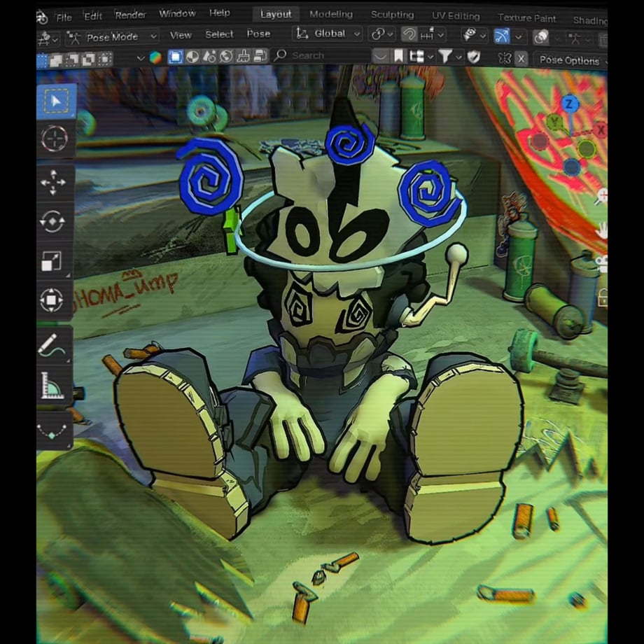Click the pie-circle display mode icon
Image resolution: width=644 pixels, height=644 pixels.
[x=192, y=57]
